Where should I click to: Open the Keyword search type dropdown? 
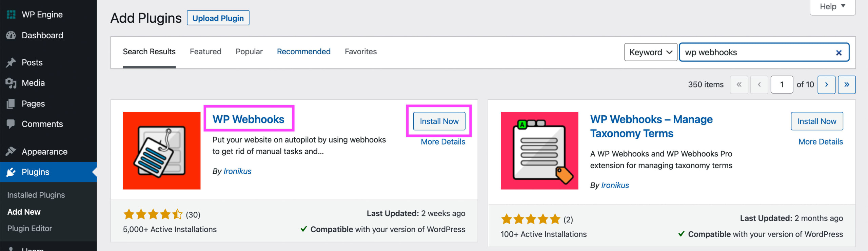[x=651, y=52]
